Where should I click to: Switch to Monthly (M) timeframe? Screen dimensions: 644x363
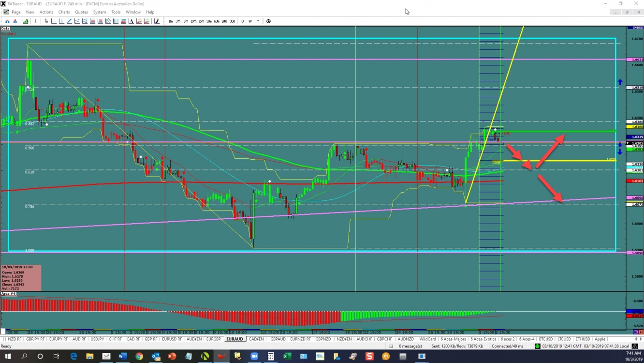pyautogui.click(x=258, y=21)
